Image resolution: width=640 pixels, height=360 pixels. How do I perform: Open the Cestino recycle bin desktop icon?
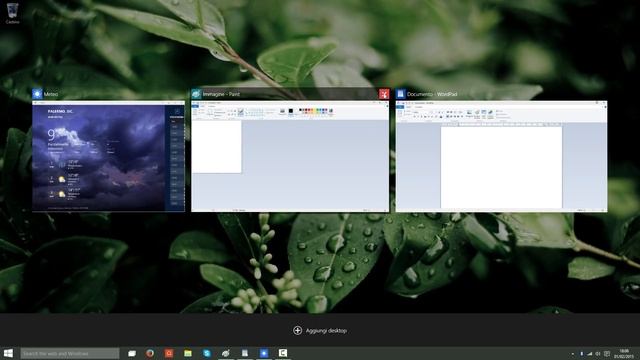pyautogui.click(x=12, y=13)
